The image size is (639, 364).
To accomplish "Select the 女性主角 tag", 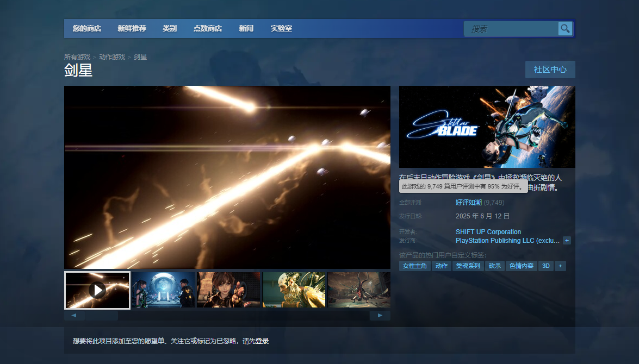I will point(414,266).
